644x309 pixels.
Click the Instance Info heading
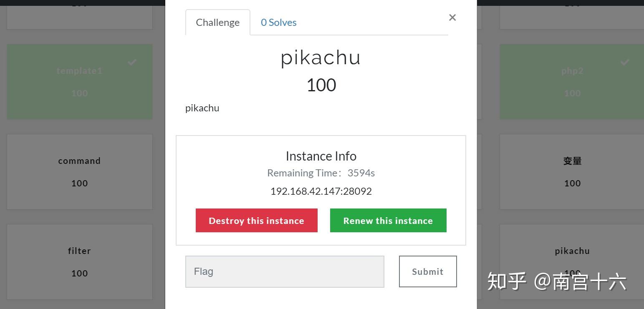321,156
